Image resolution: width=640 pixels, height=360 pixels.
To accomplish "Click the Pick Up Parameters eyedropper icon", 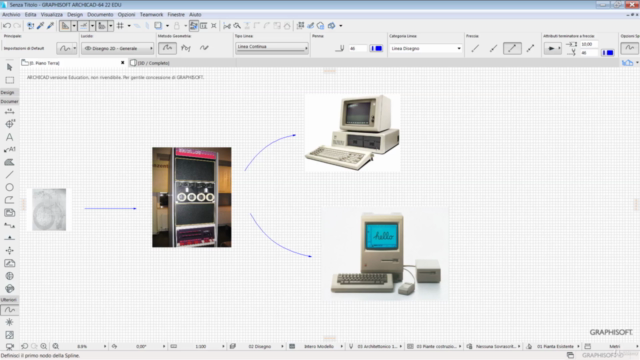I will point(41,26).
